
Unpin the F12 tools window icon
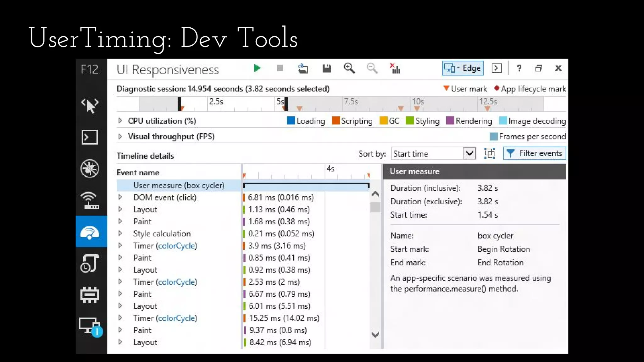click(539, 68)
